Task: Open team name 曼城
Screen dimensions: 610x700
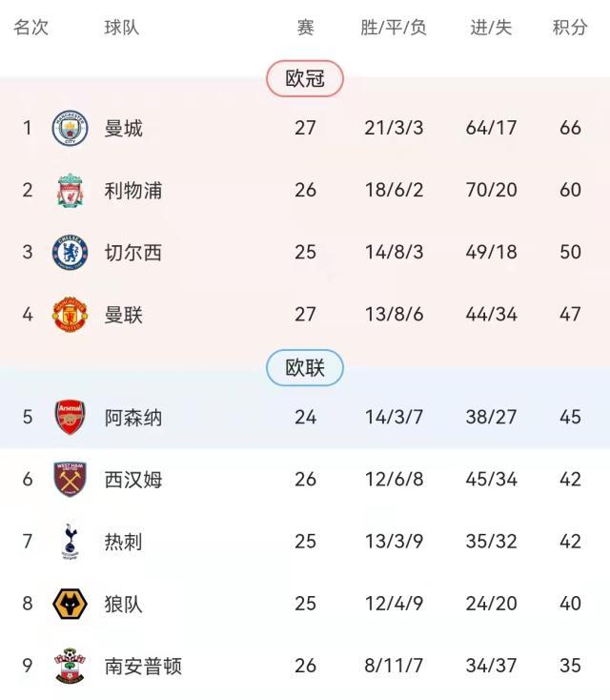Action: [124, 128]
